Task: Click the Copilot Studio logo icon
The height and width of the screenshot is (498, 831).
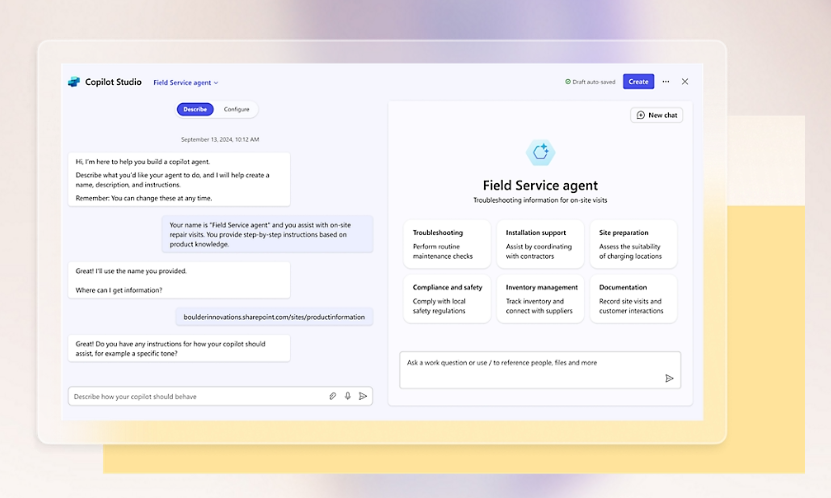Action: [x=74, y=82]
